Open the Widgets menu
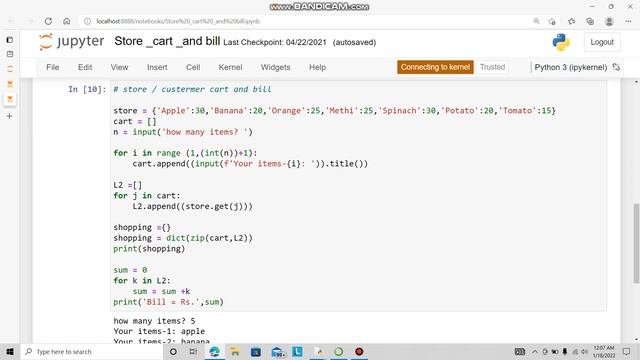Image resolution: width=640 pixels, height=360 pixels. pyautogui.click(x=276, y=67)
